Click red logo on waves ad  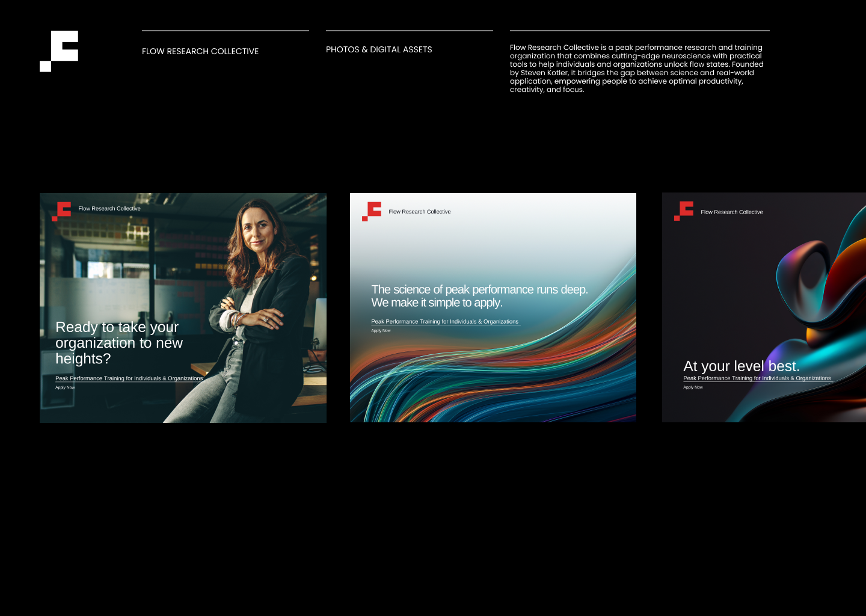click(372, 211)
